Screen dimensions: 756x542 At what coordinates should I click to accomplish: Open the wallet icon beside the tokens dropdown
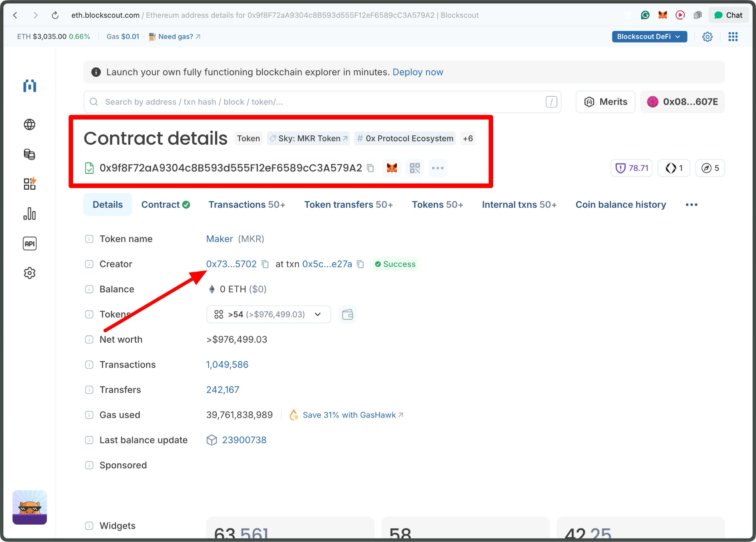[347, 314]
